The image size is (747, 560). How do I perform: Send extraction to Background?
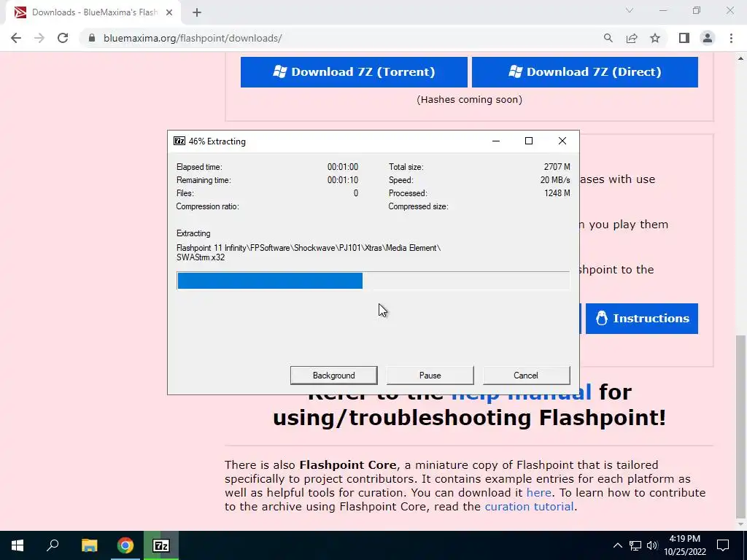coord(333,376)
